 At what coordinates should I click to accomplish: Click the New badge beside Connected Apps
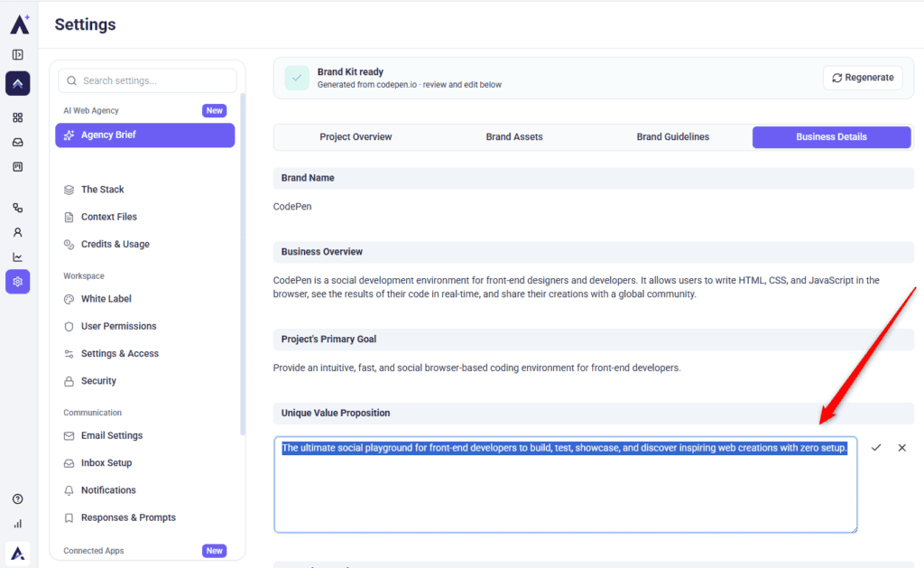215,551
